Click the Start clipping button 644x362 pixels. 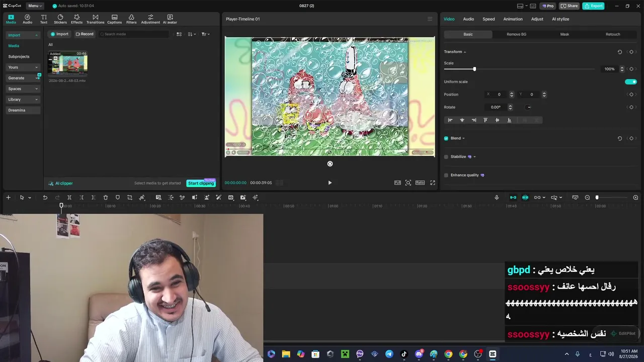[x=201, y=183]
